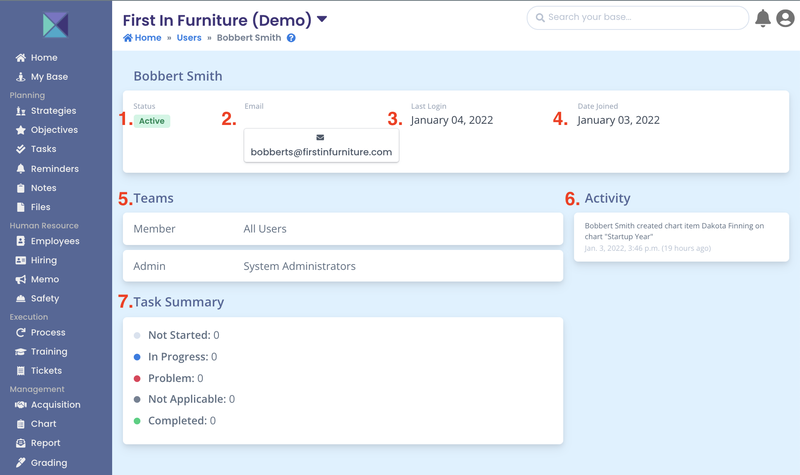Image resolution: width=800 pixels, height=475 pixels.
Task: Click the envelope icon above email
Action: pyautogui.click(x=320, y=137)
